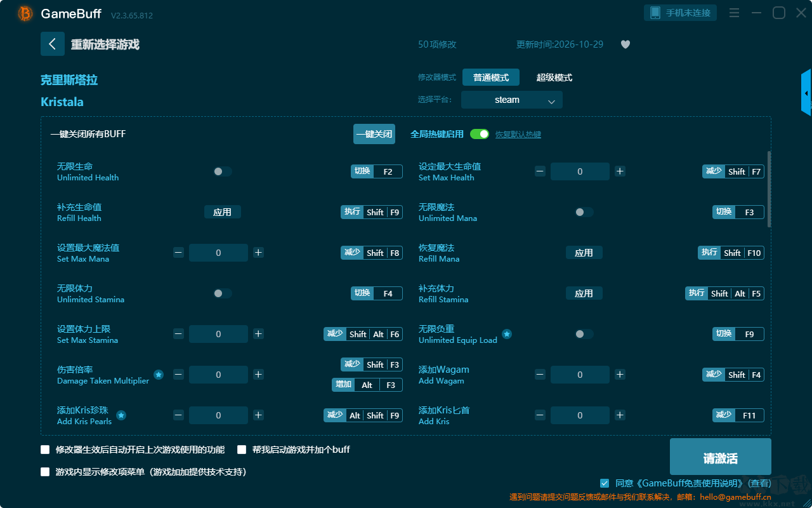Click plus for Add Kris dagger
812x508 pixels.
[x=620, y=415]
